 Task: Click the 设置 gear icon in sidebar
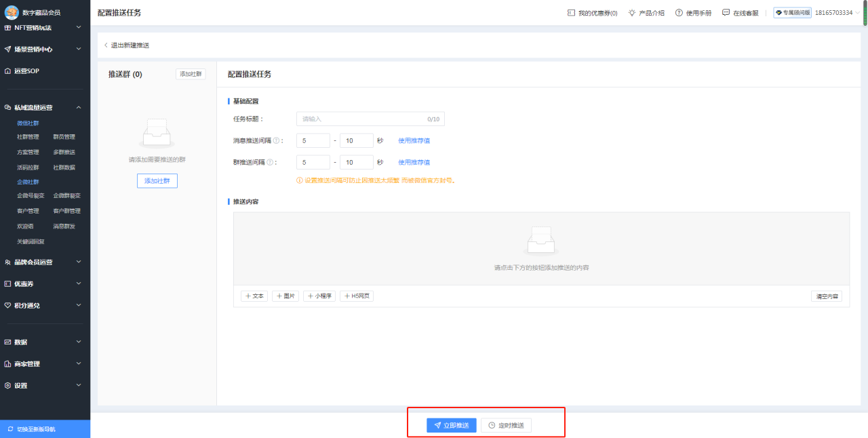8,384
